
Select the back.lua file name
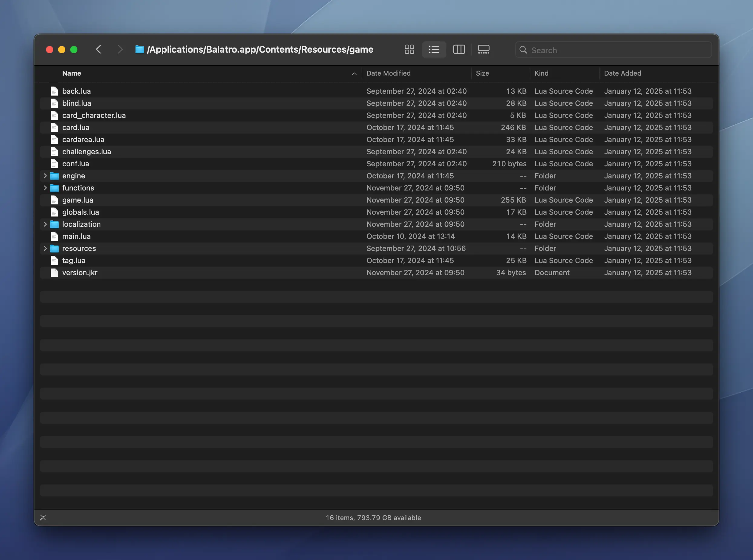[76, 91]
